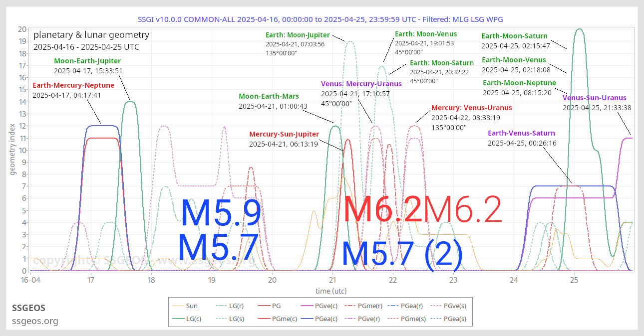This screenshot has width=644, height=336.
Task: Click the x-axis tick labeled 25
Action: click(574, 280)
